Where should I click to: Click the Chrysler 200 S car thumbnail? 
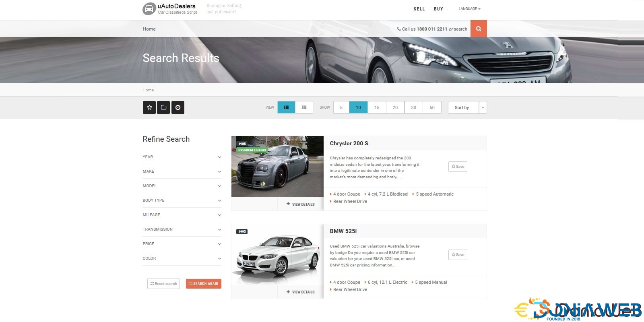point(277,167)
